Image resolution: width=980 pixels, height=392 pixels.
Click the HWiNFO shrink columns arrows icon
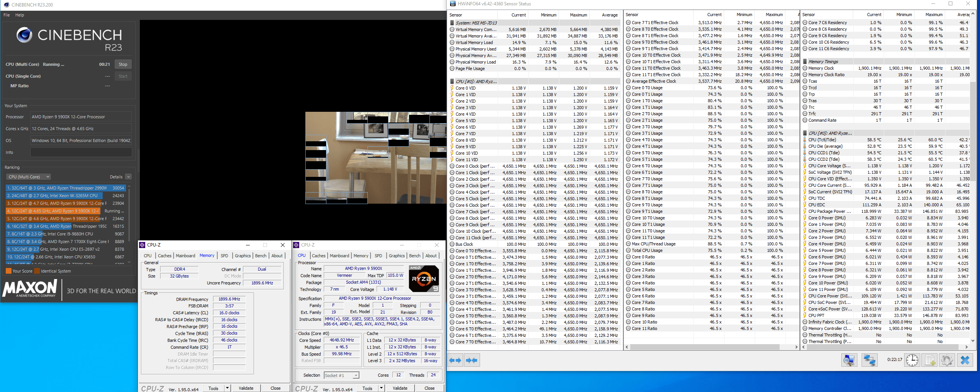point(472,360)
